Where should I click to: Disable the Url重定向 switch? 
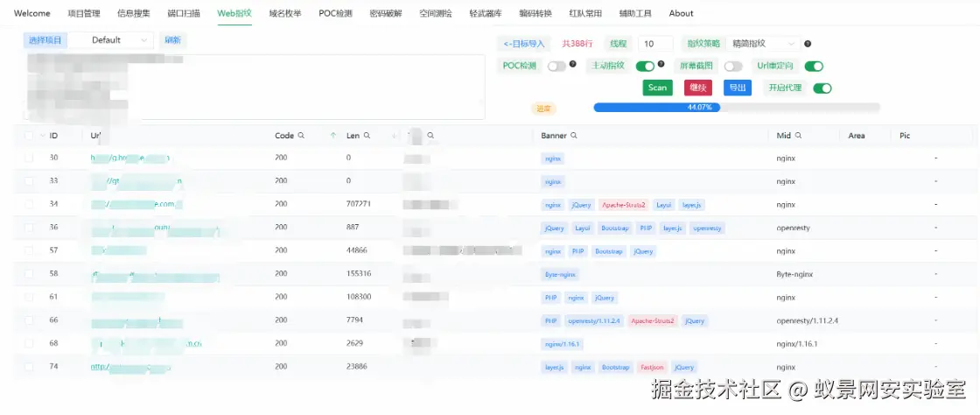tap(814, 67)
